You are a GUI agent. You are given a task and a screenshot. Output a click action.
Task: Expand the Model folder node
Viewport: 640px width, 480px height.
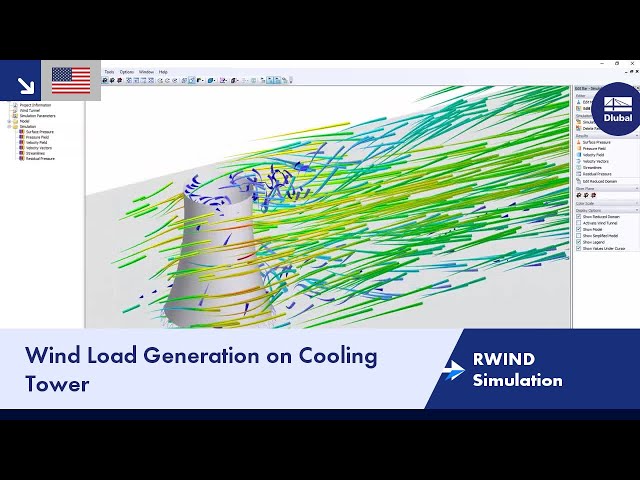9,121
